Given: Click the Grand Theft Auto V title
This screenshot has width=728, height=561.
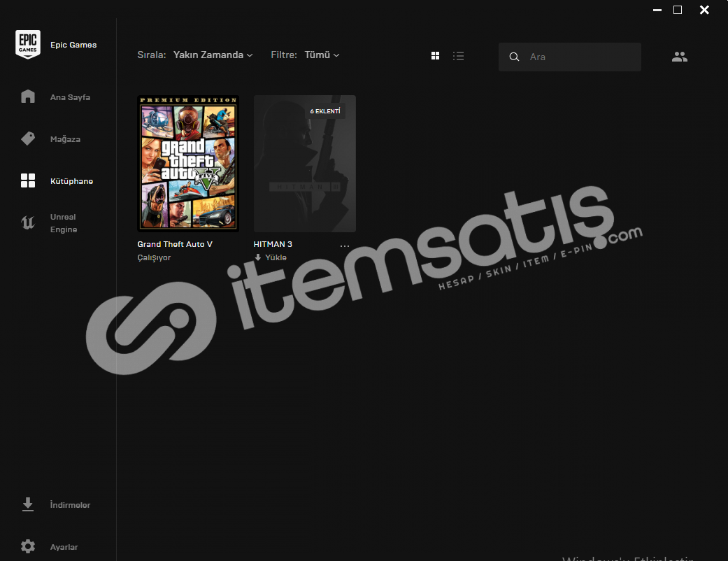Looking at the screenshot, I should click(175, 244).
